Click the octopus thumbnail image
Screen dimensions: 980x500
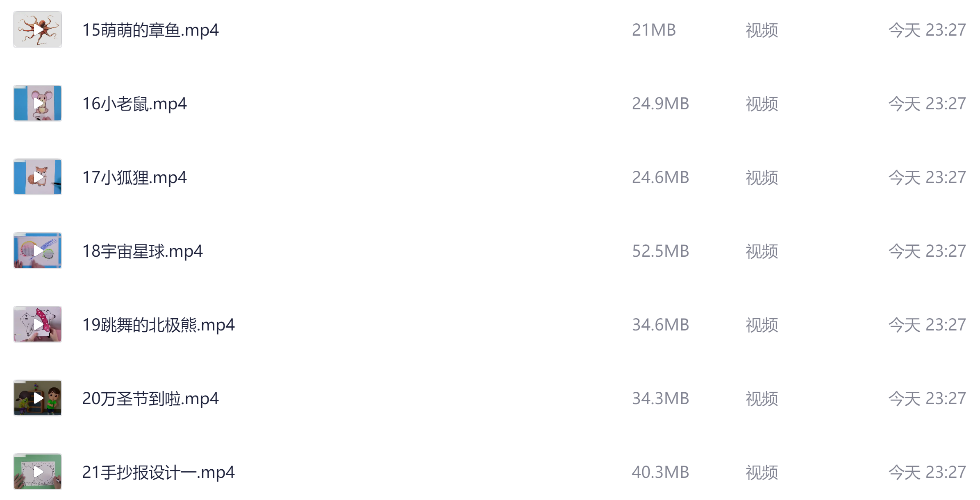click(x=38, y=29)
